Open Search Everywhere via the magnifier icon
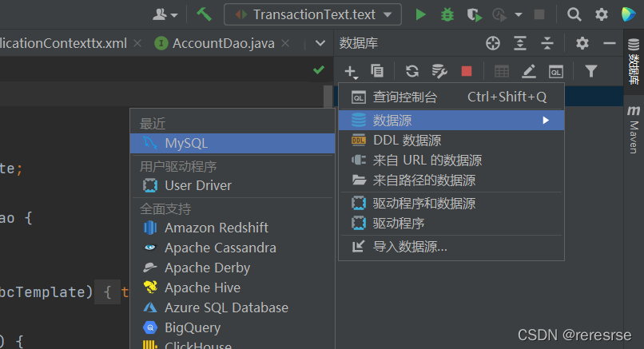This screenshot has width=644, height=349. 574,15
